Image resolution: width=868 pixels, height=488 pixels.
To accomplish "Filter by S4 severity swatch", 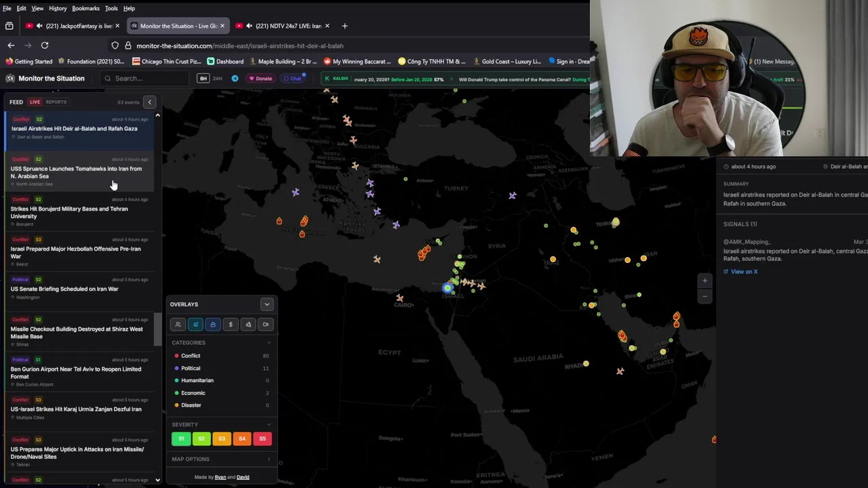I will 242,439.
